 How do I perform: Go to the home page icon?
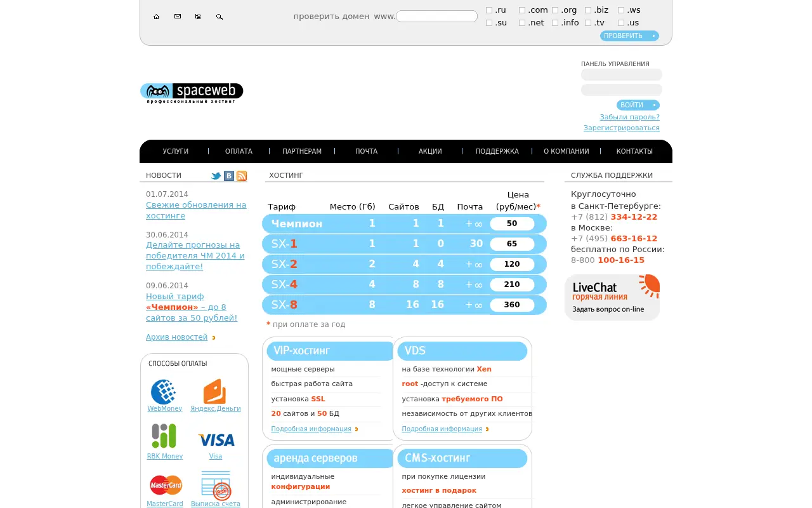pyautogui.click(x=156, y=17)
